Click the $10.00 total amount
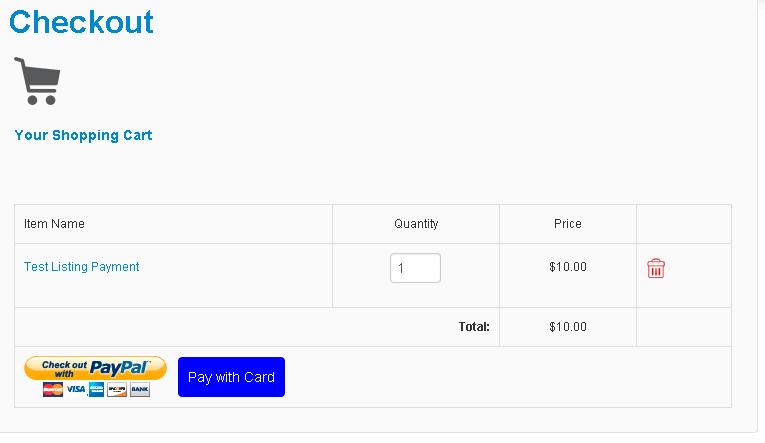 (568, 327)
